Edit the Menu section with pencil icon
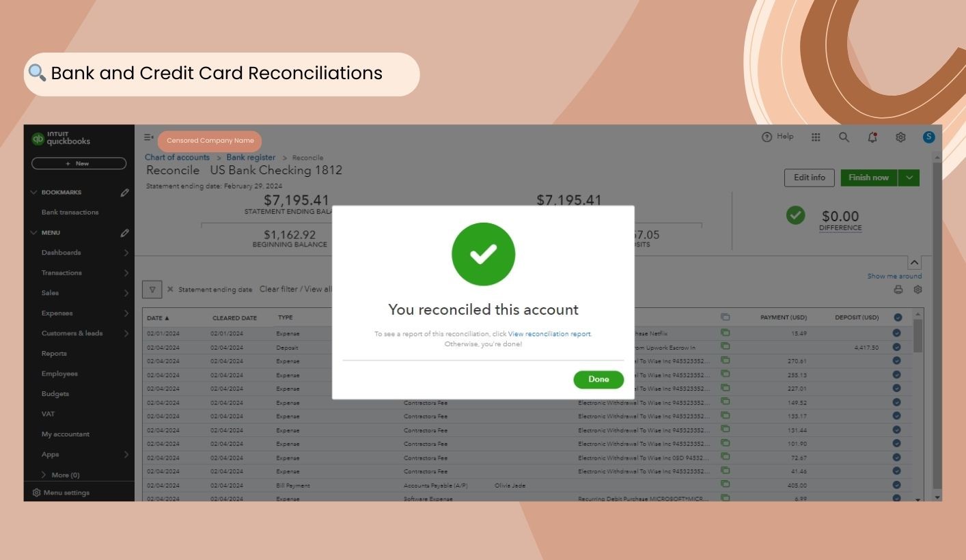The width and height of the screenshot is (966, 560). tap(124, 233)
